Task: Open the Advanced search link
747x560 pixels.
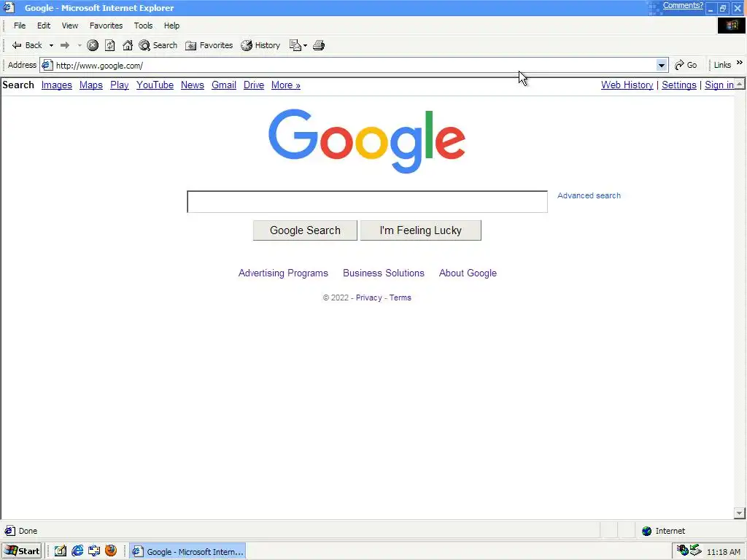Action: coord(589,195)
